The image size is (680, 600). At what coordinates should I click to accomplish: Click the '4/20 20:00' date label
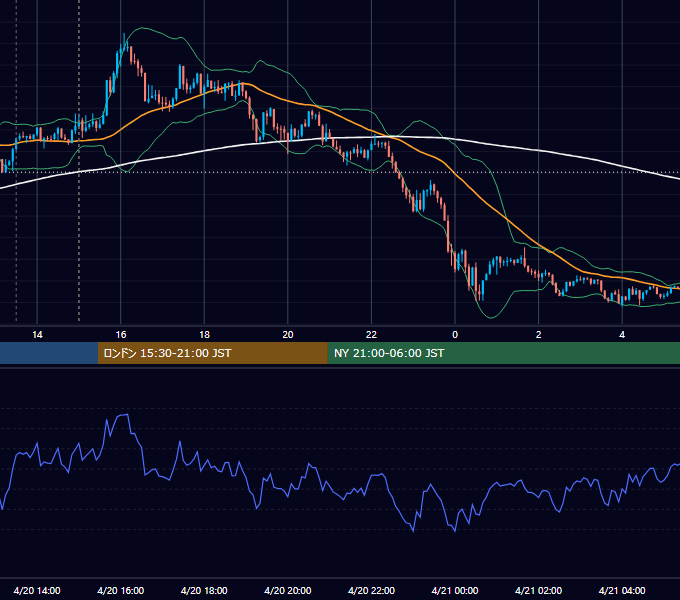[x=288, y=590]
